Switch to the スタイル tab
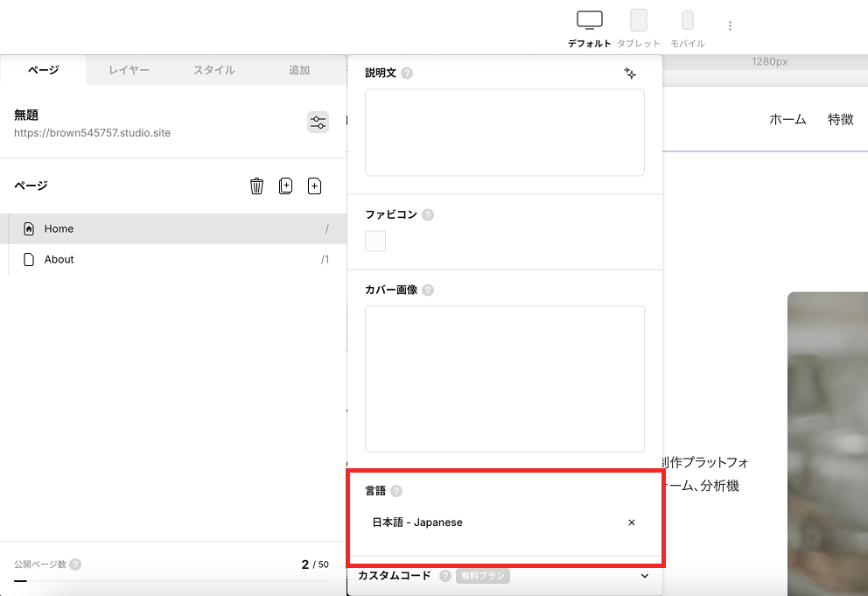868x596 pixels. (214, 70)
